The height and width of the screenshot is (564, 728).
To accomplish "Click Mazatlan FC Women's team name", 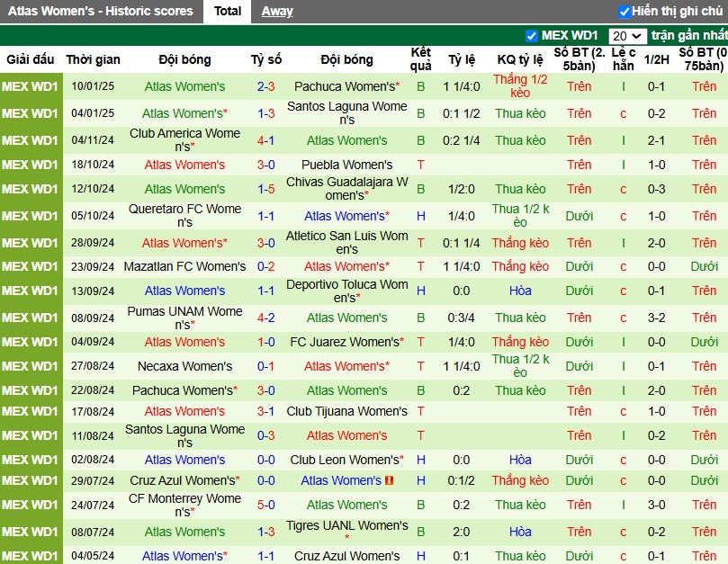I will 184,266.
